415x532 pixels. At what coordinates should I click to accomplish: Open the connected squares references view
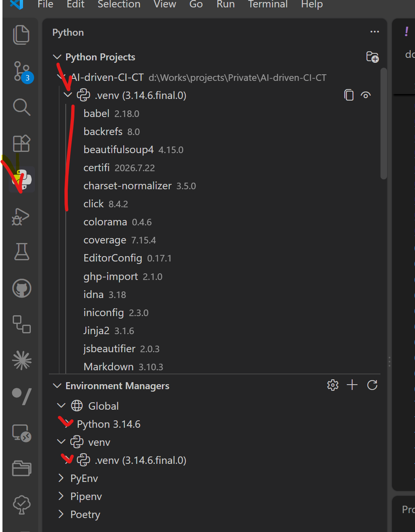pos(22,324)
